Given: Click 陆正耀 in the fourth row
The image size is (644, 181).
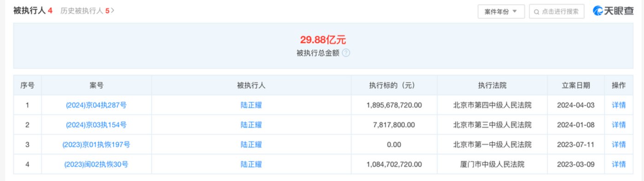Looking at the screenshot, I should [251, 164].
